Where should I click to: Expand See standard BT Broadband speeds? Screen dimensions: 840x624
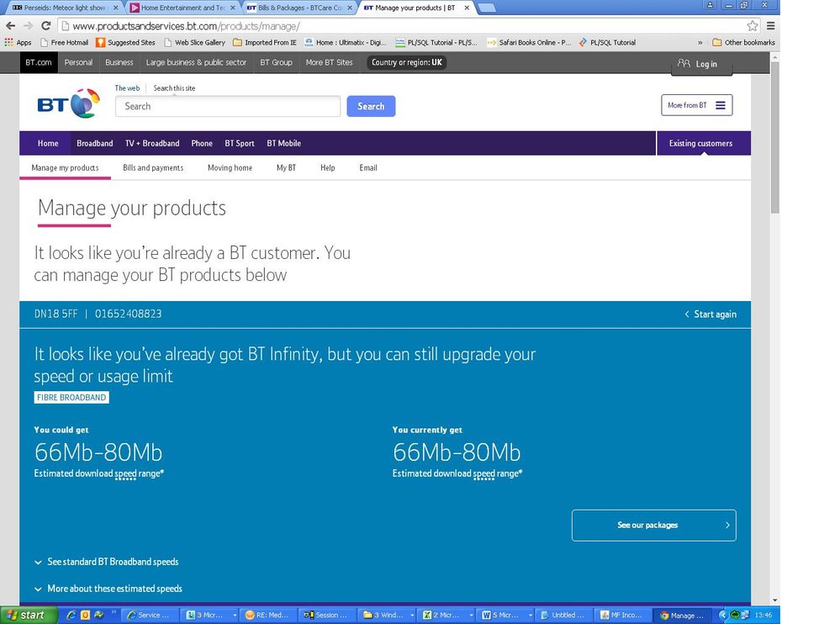107,562
